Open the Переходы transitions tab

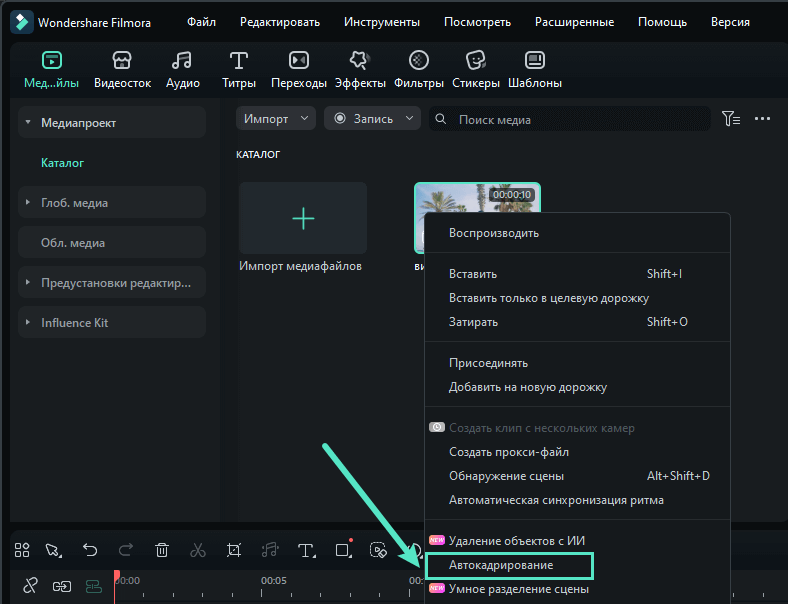click(x=299, y=70)
